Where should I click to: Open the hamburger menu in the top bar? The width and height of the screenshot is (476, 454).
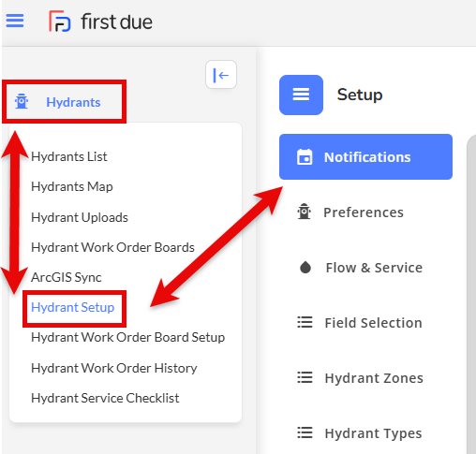(x=15, y=21)
